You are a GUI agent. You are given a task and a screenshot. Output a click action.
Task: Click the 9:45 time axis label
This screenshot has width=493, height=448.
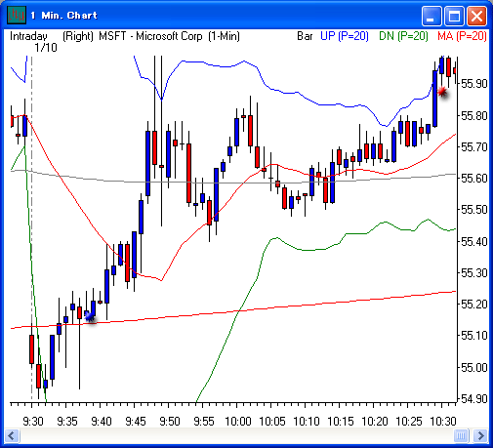coord(136,422)
